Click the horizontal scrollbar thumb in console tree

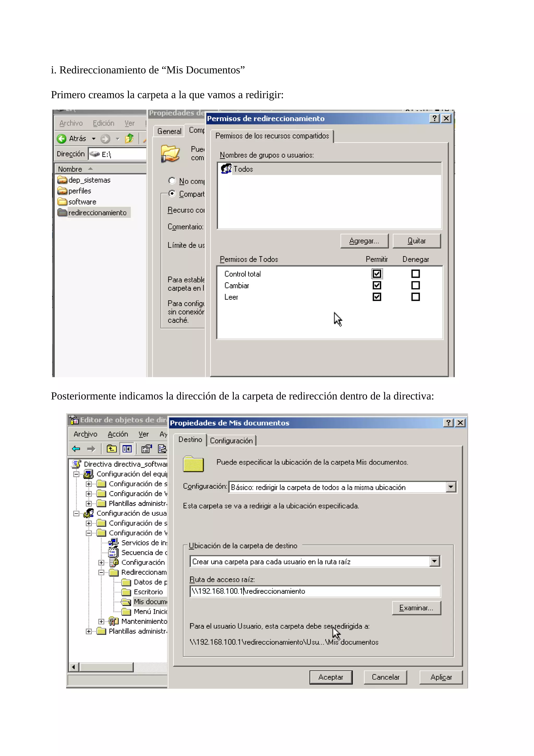coord(106,667)
